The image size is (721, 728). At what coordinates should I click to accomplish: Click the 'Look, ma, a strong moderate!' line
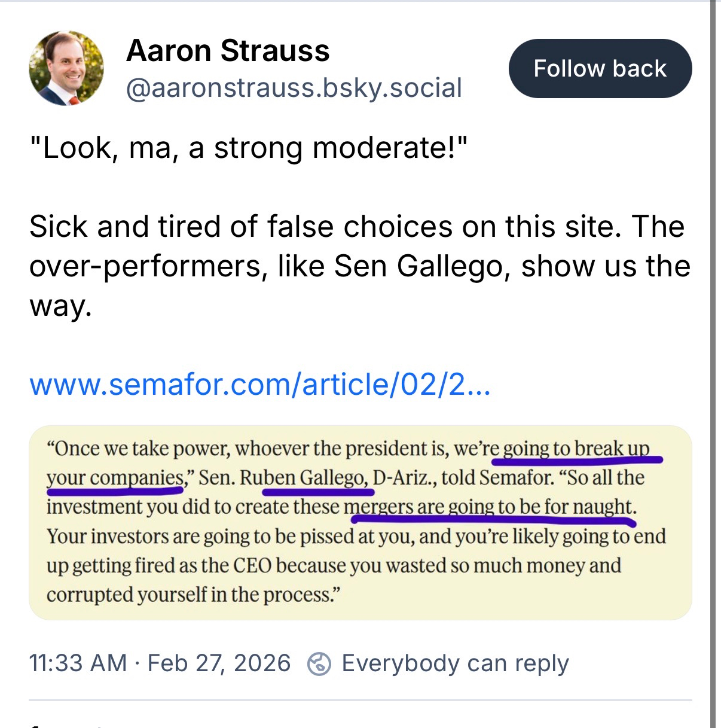coord(248,148)
